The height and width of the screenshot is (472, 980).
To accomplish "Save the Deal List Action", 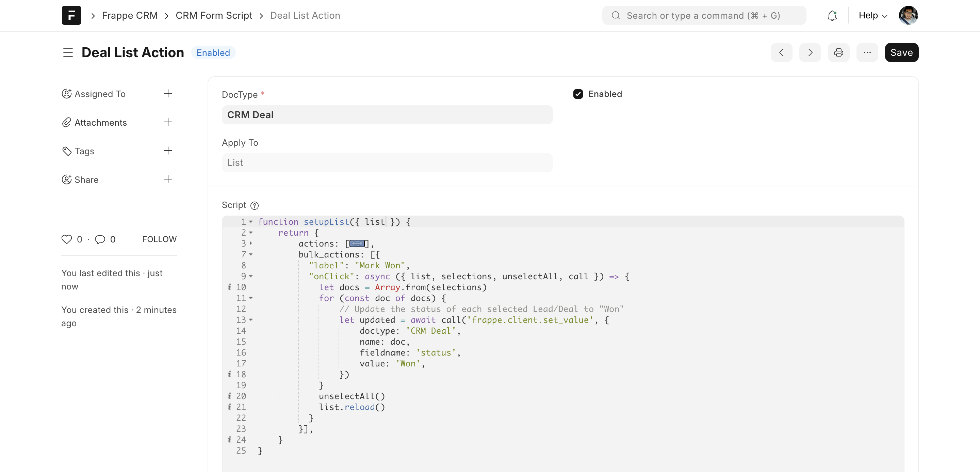I will pos(902,52).
